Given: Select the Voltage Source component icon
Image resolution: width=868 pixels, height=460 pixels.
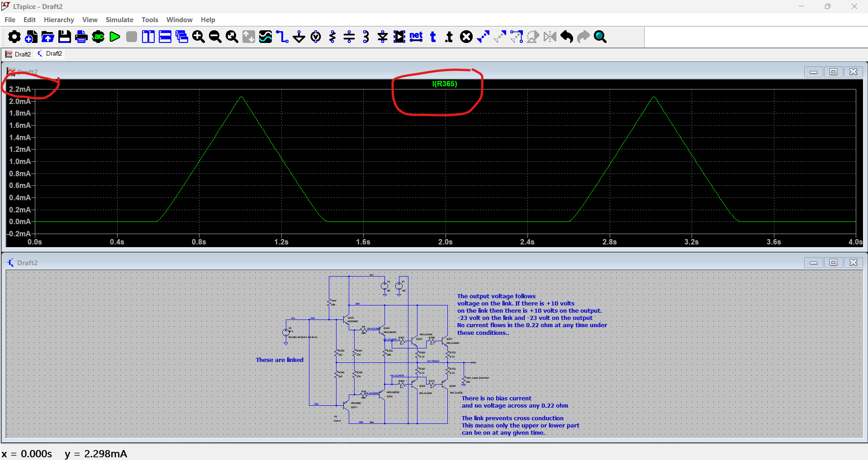Looking at the screenshot, I should coord(316,37).
